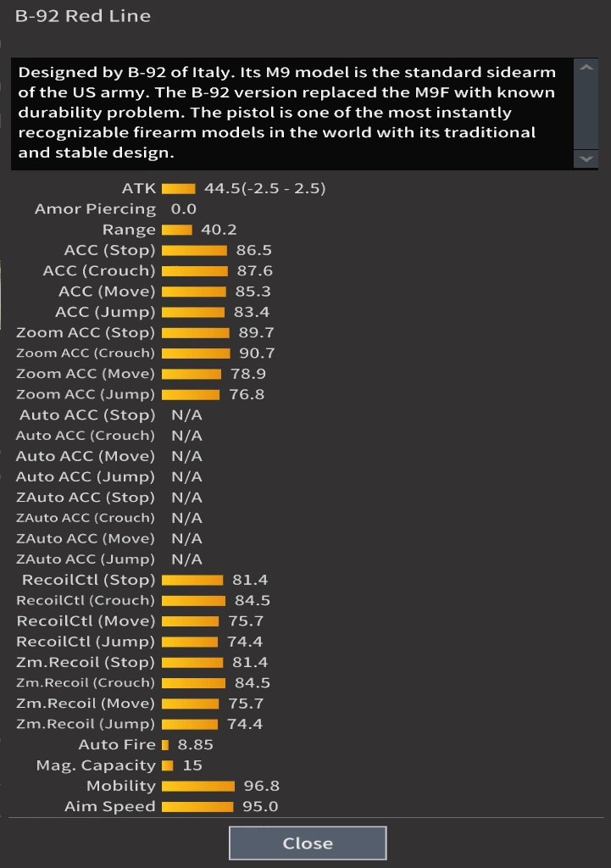The image size is (611, 868).
Task: Select the Auto Fire bar indicator
Action: point(165,744)
